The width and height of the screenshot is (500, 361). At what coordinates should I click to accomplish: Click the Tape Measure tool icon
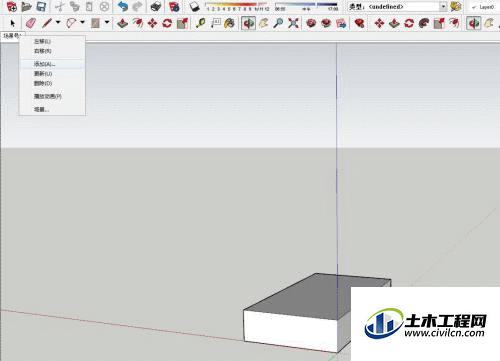[x=200, y=23]
